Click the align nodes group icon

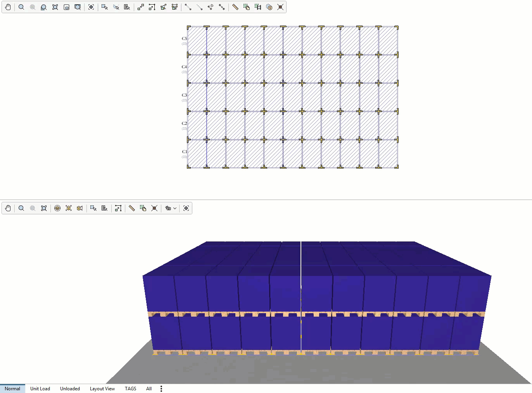(174, 7)
